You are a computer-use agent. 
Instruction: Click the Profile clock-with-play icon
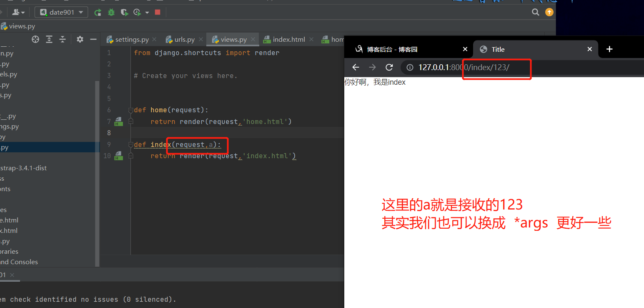point(137,13)
